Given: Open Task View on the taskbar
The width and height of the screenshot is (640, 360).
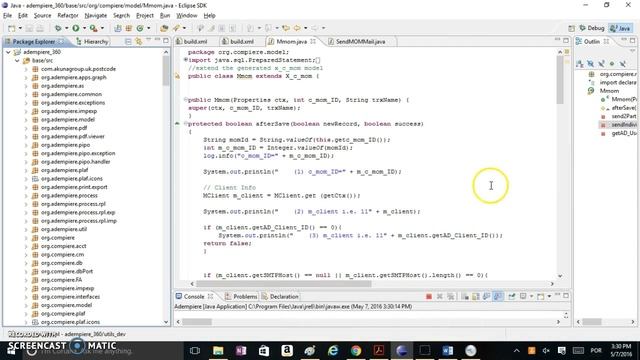Looking at the screenshot, I should click(195, 351).
